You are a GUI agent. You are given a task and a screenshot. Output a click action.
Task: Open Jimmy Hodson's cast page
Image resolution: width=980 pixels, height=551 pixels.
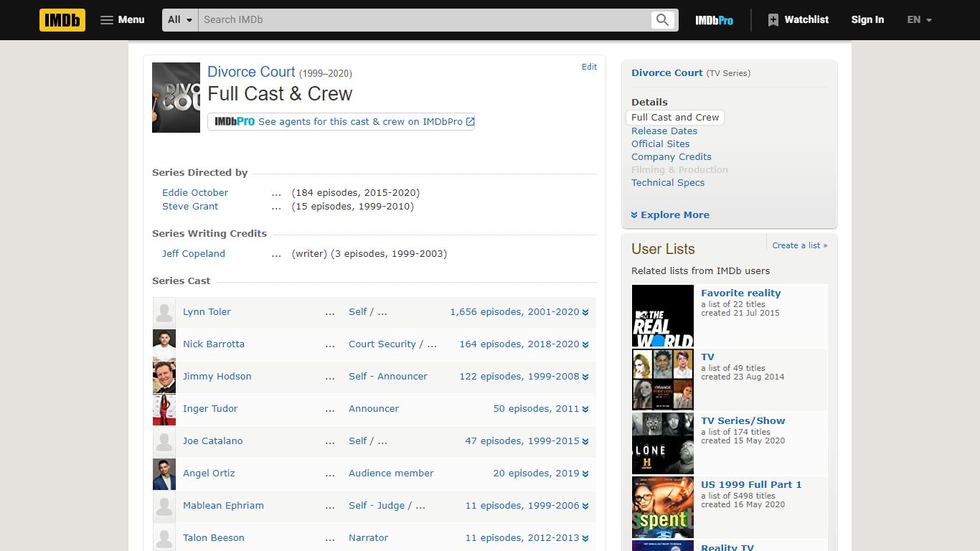pyautogui.click(x=217, y=377)
